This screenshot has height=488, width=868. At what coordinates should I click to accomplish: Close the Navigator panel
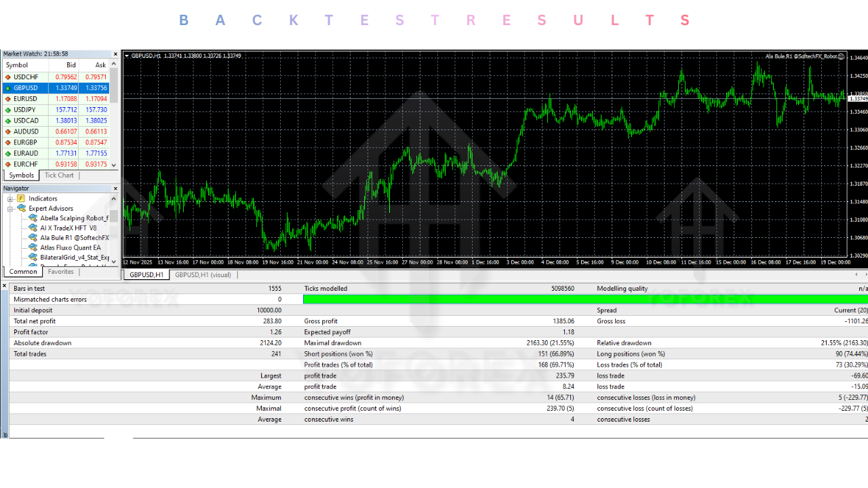click(x=115, y=188)
